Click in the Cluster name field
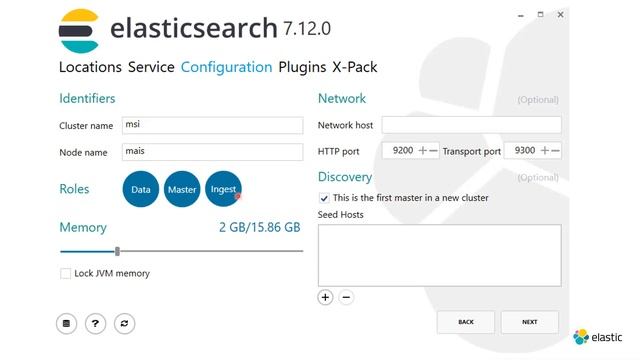Image resolution: width=640 pixels, height=360 pixels. (x=212, y=125)
